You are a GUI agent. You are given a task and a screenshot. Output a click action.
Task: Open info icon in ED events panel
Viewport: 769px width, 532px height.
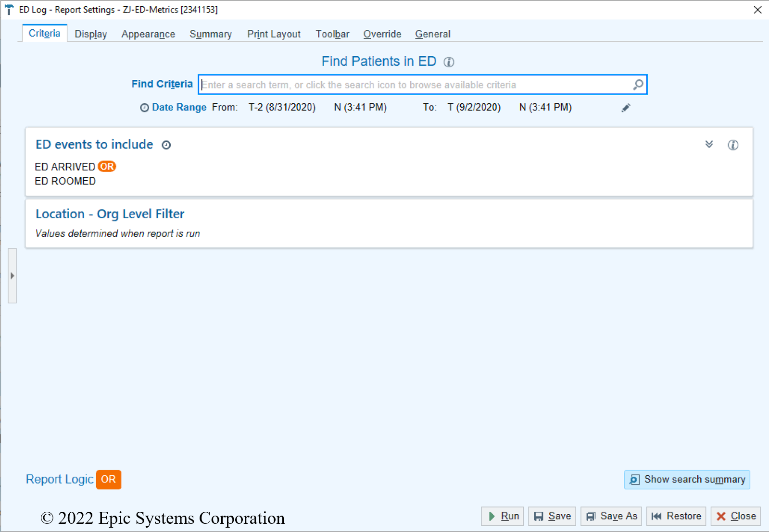click(x=732, y=145)
